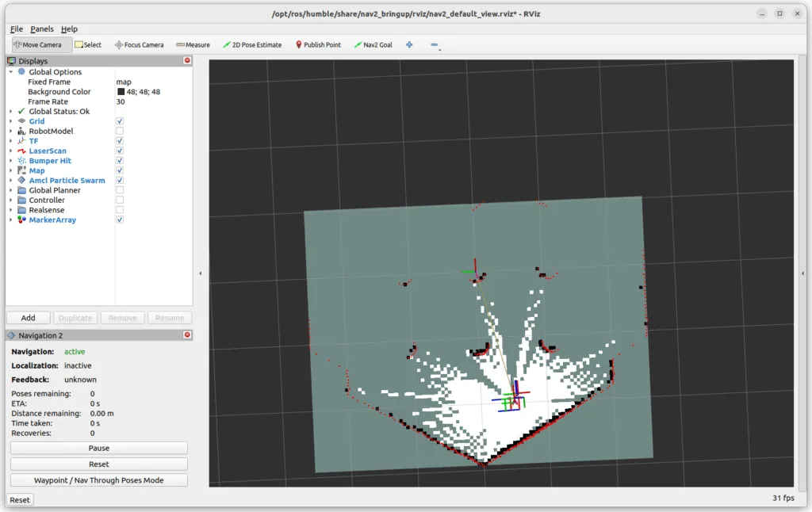Click Waypoint / Nav Through Poses Mode

99,480
